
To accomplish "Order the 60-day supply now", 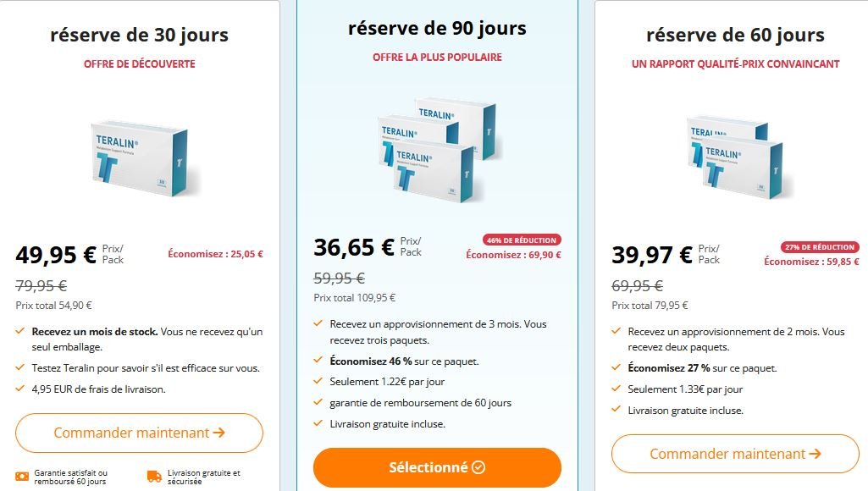I will click(x=735, y=454).
